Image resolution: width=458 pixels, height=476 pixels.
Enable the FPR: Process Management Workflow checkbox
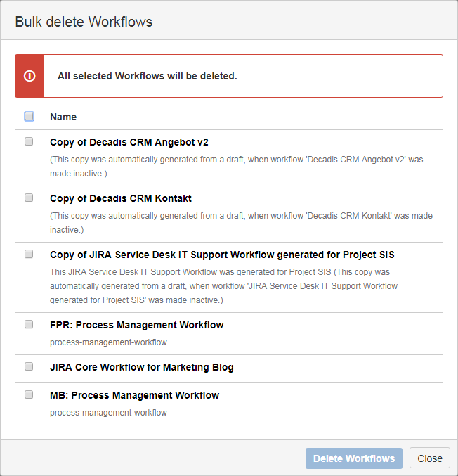point(29,324)
